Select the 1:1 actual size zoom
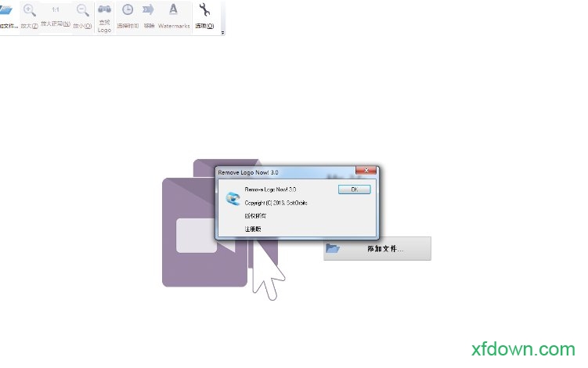 tap(56, 10)
